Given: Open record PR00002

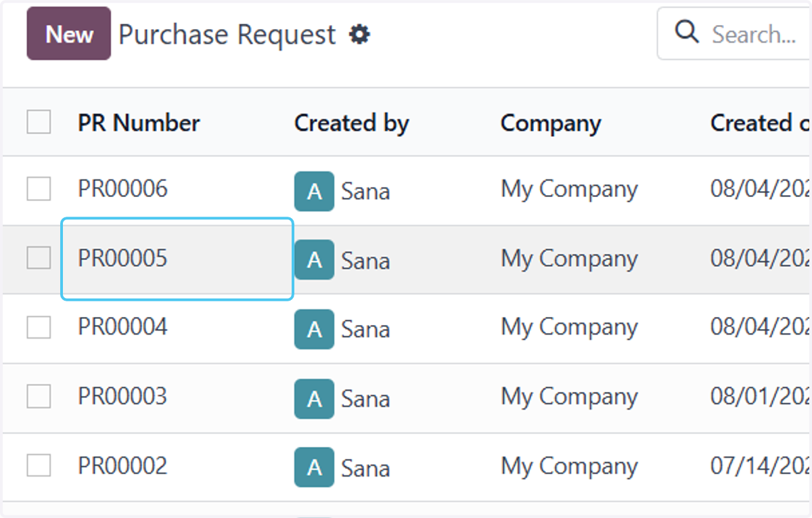Looking at the screenshot, I should 122,466.
